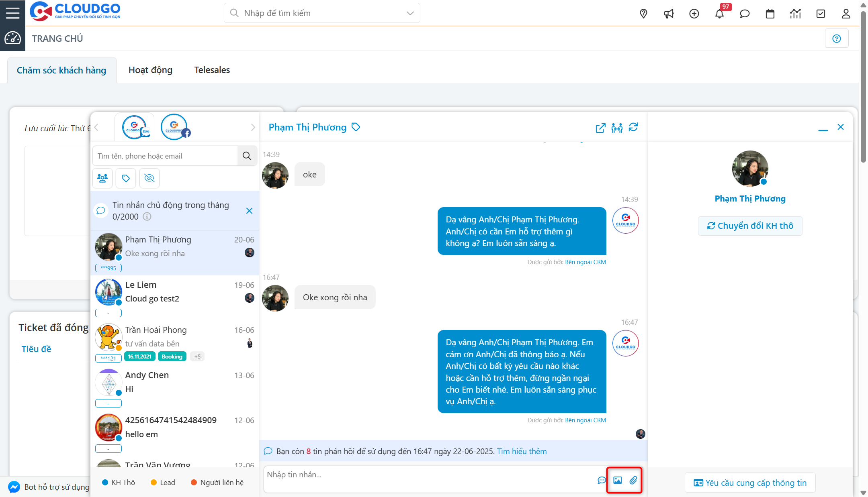Open the Tìm hiểu thêm link

(521, 451)
